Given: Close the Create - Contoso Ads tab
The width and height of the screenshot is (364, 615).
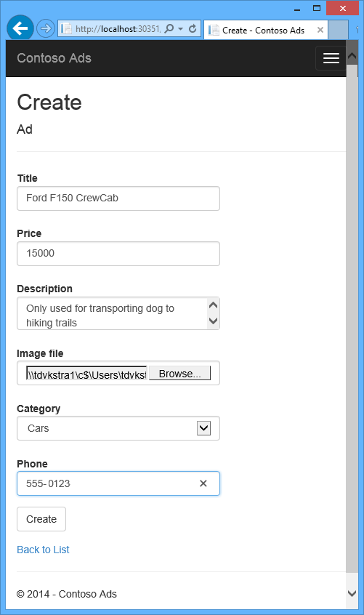Looking at the screenshot, I should click(x=320, y=30).
